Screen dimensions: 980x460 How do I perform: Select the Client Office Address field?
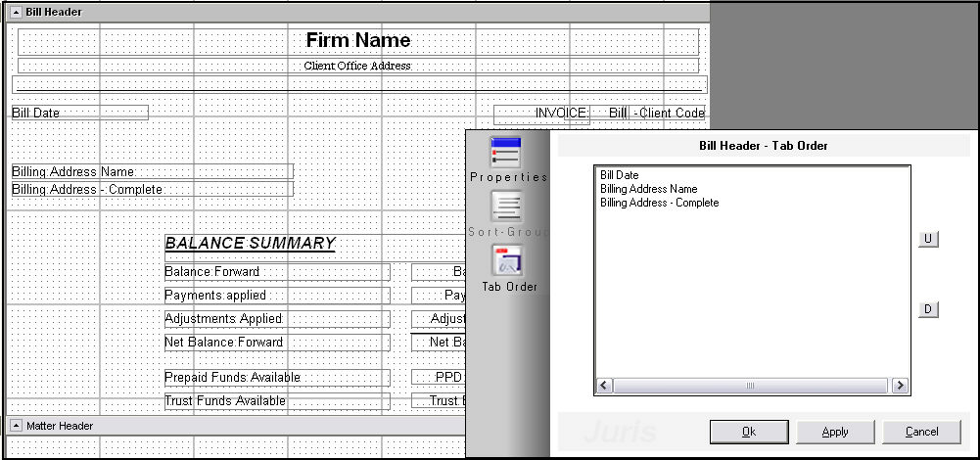[x=358, y=66]
